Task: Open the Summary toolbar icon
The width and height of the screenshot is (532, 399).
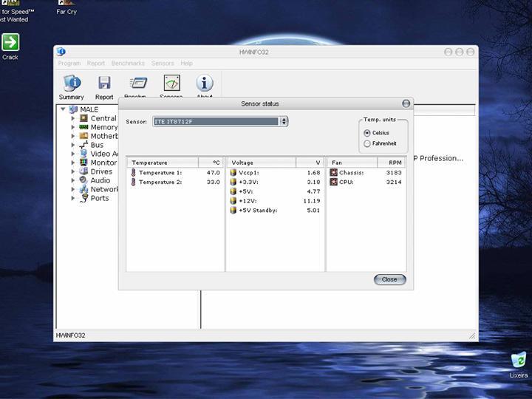Action: coord(72,83)
